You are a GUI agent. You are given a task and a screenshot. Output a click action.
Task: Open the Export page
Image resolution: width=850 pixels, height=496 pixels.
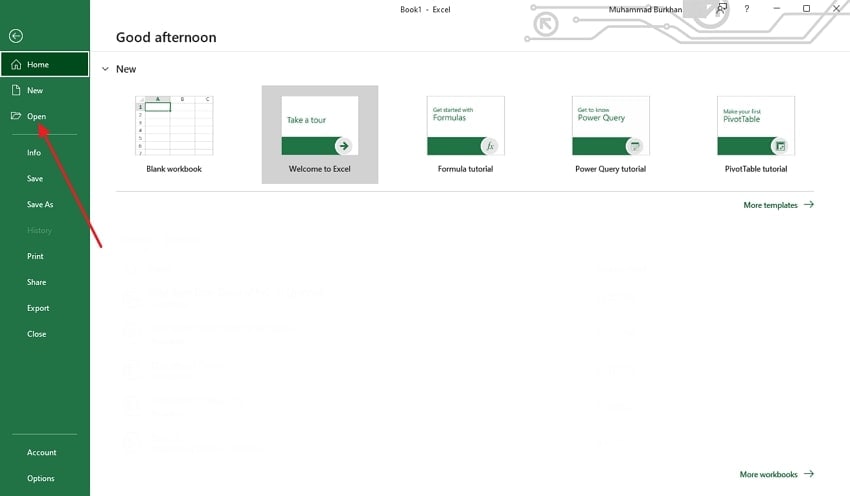38,308
